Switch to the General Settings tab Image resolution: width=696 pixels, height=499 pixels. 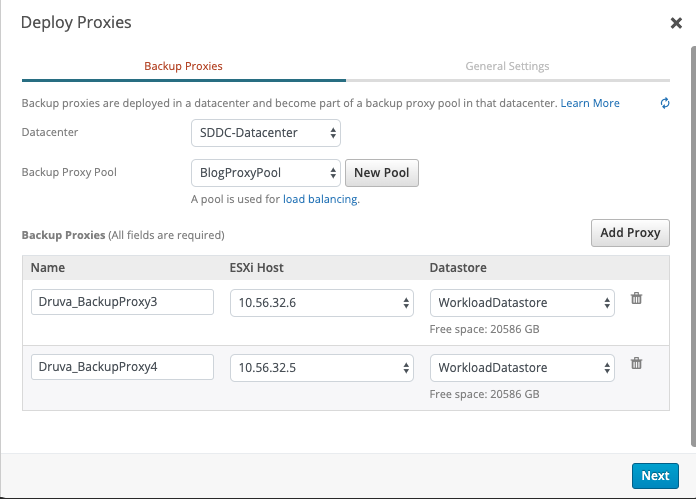(507, 66)
